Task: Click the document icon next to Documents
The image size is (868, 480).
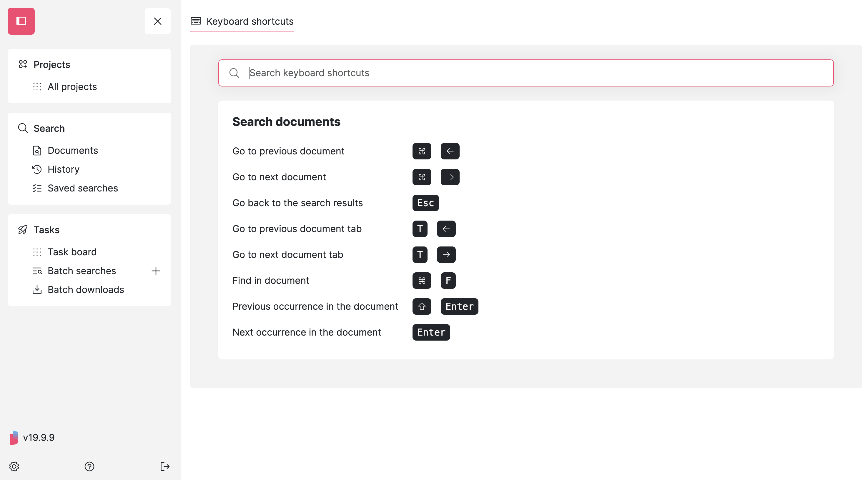Action: 37,151
